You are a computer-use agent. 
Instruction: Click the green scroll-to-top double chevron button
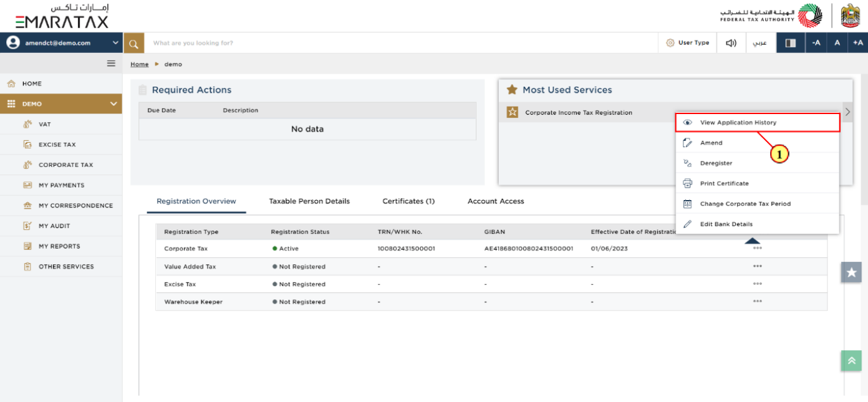pyautogui.click(x=851, y=360)
